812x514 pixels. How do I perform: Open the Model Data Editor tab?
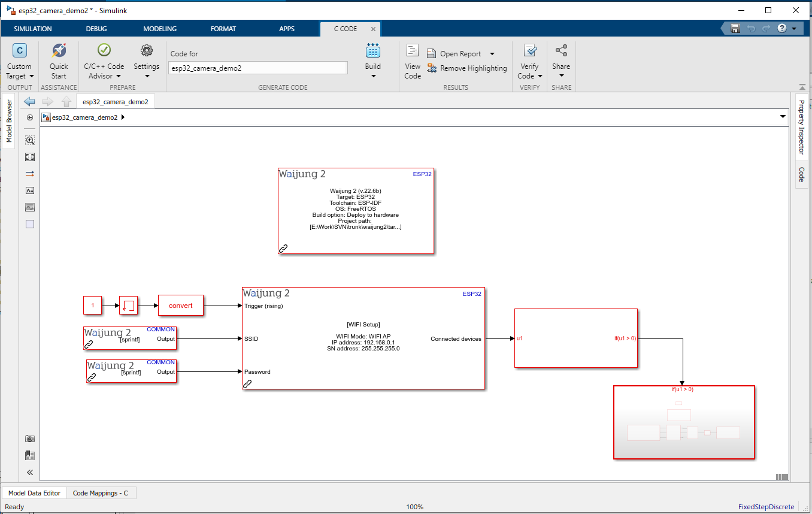pyautogui.click(x=34, y=493)
